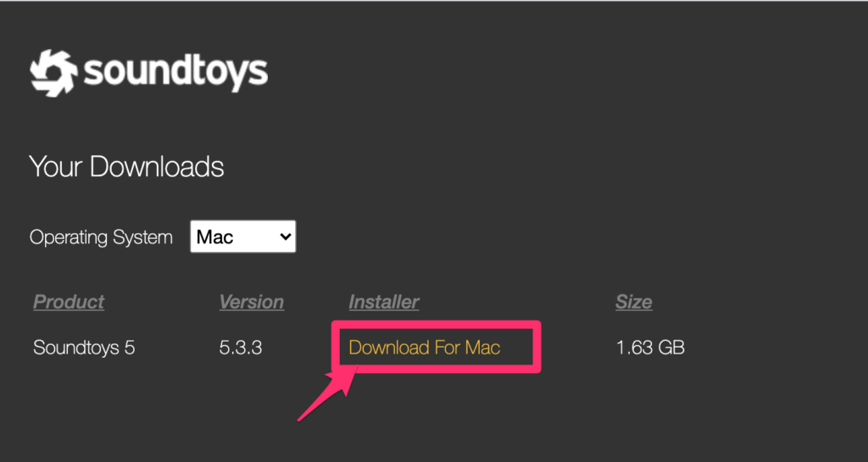Sort by the Version column header

[251, 302]
